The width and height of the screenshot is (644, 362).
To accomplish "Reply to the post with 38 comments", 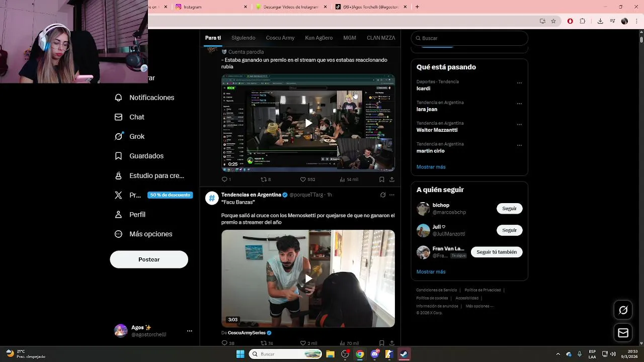I will [x=227, y=343].
